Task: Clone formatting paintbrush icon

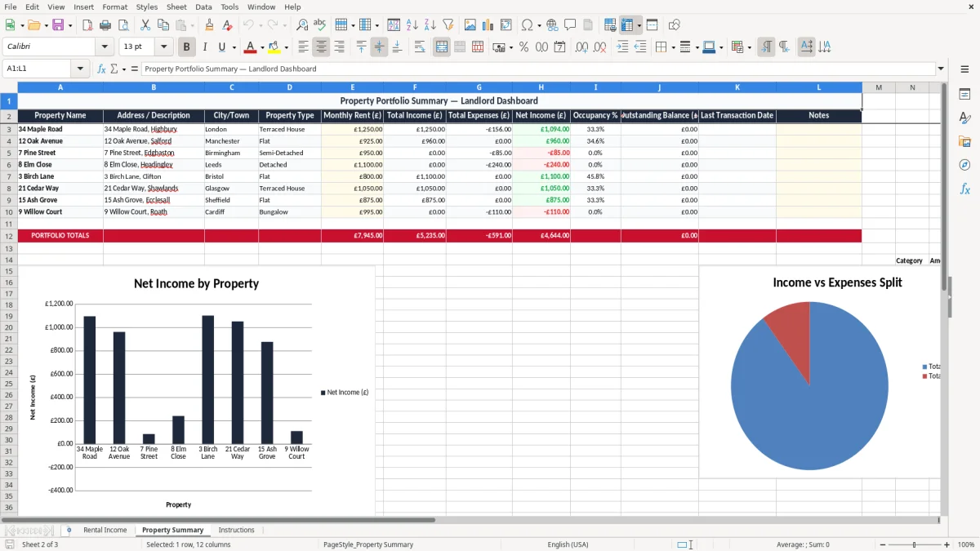Action: tap(209, 25)
